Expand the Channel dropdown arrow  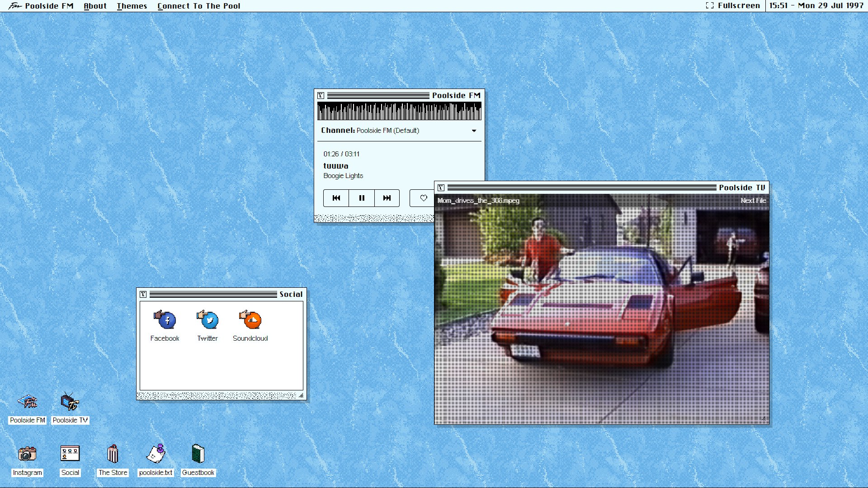point(474,131)
